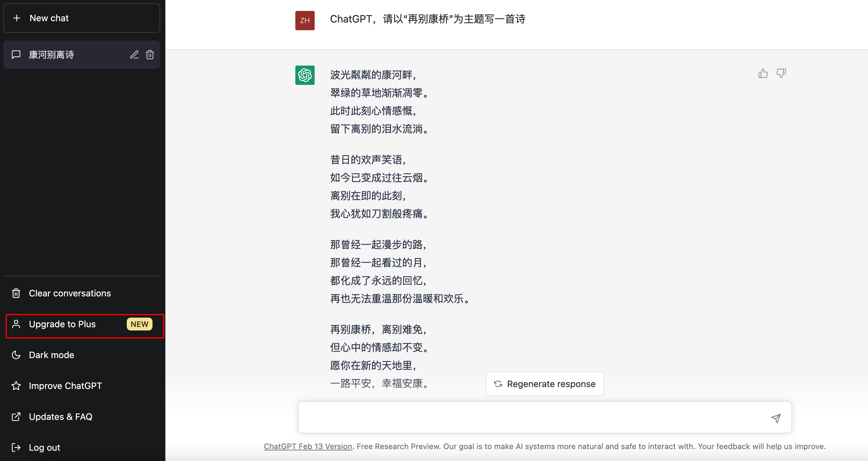Click the line 我心犹如刀割般疼痛
The image size is (868, 461).
[379, 213]
